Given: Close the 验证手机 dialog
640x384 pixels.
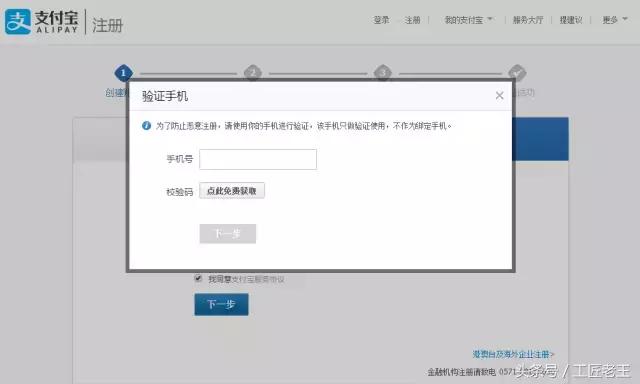Looking at the screenshot, I should pyautogui.click(x=499, y=95).
